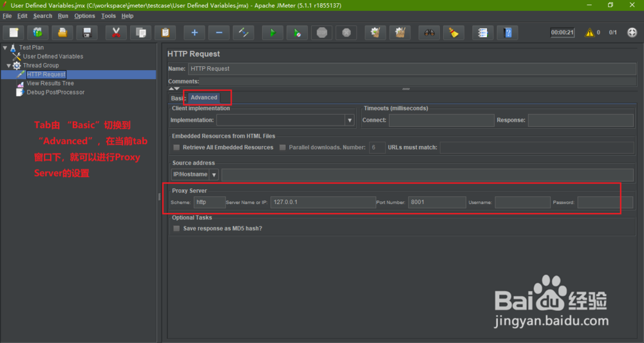
Task: Click the Copy toolbar icon
Action: point(141,33)
